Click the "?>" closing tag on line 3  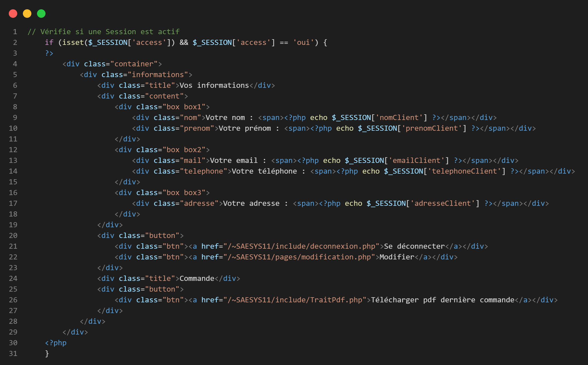[49, 53]
